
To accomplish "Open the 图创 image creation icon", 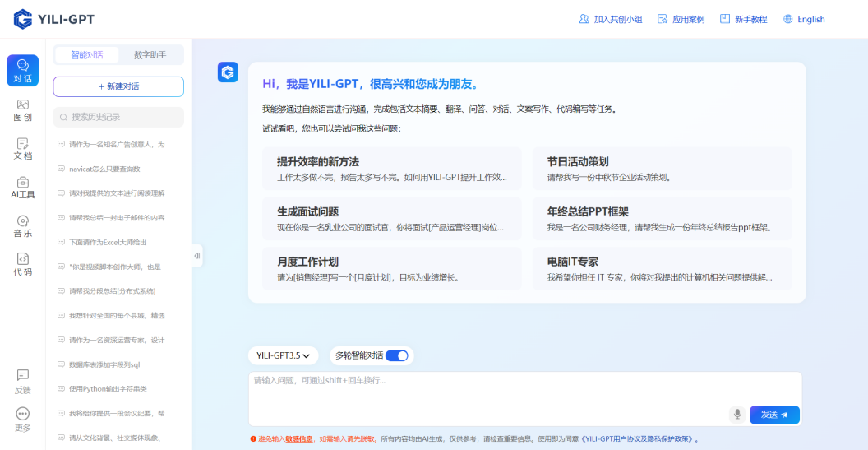I will 22,109.
